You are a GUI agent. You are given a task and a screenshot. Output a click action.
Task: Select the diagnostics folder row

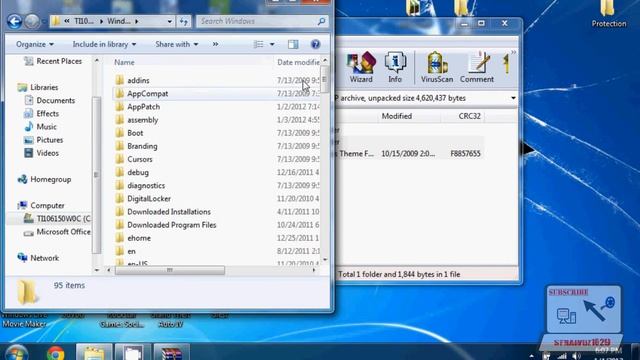[217, 185]
